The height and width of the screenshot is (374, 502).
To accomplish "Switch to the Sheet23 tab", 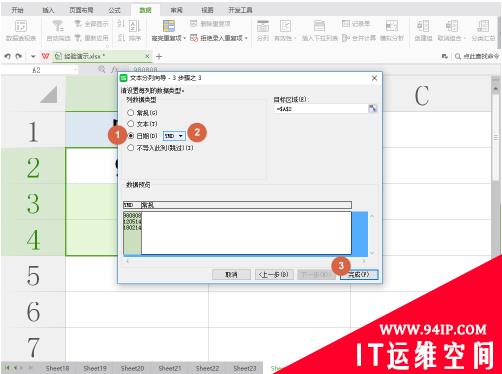I will [245, 368].
